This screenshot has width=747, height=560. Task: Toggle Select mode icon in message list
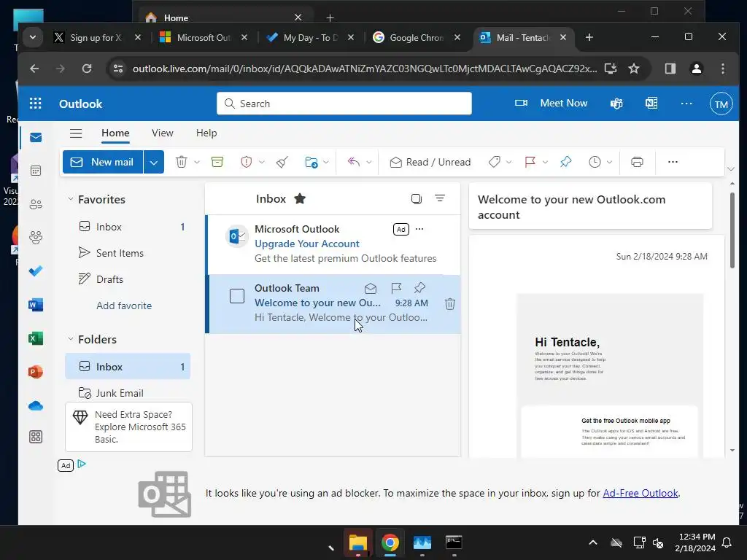[417, 198]
